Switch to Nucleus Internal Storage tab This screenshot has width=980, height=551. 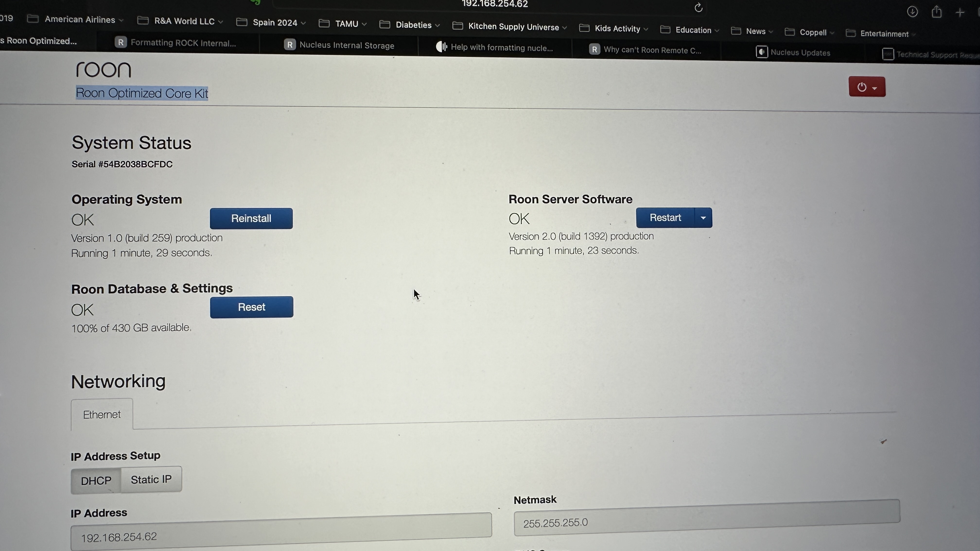tap(339, 45)
